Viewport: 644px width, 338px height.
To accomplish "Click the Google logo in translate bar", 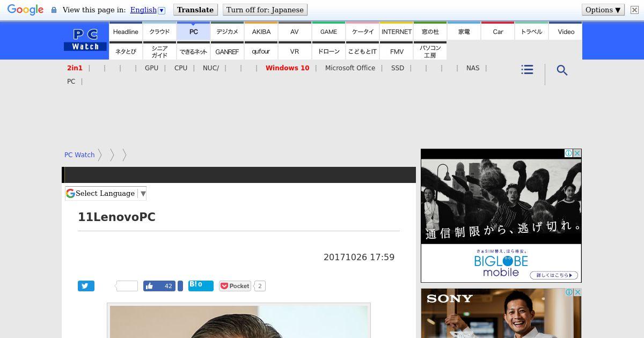I will [25, 10].
